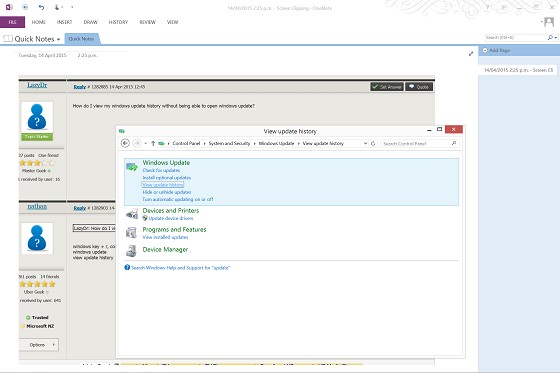Click the Windows Update green arrow icon
Screen dimensions: 560x373
point(132,167)
